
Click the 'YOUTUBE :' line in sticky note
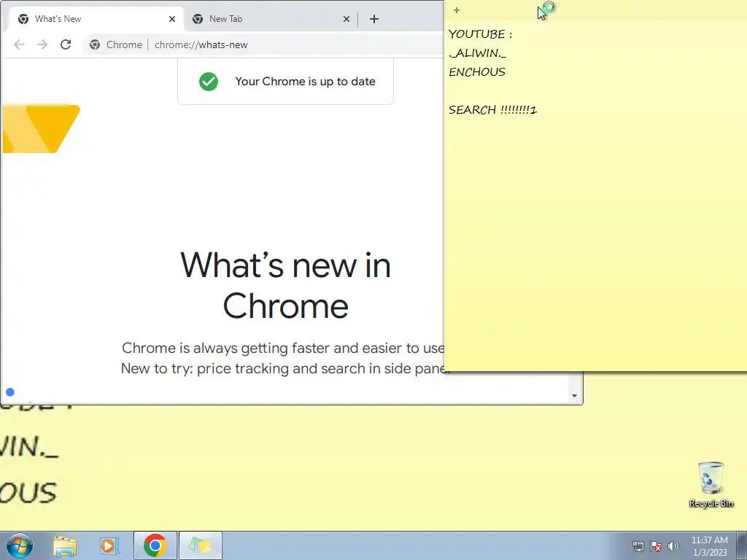coord(480,34)
